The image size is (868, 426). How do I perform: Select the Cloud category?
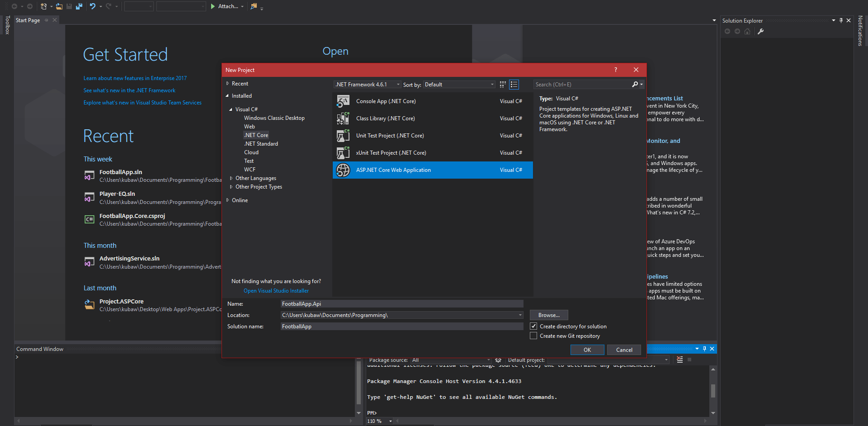coord(251,152)
